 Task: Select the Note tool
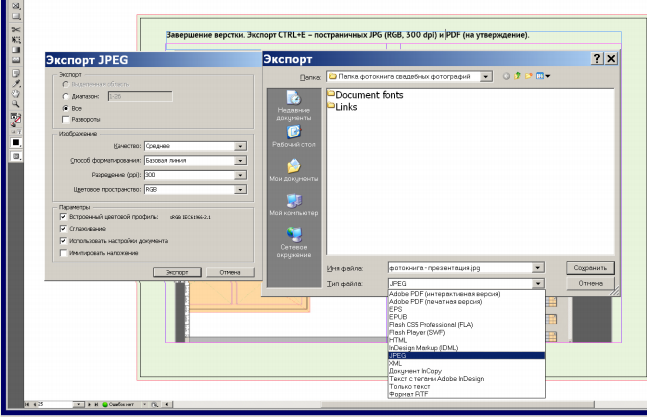pyautogui.click(x=16, y=73)
